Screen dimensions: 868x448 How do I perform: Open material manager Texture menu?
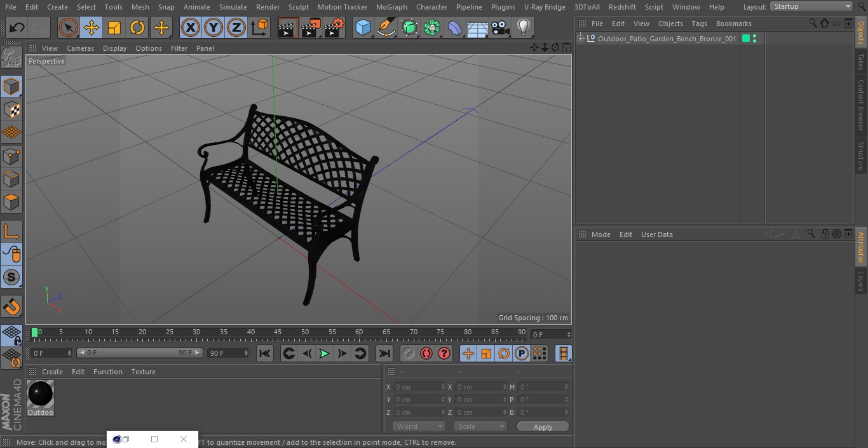(x=143, y=372)
